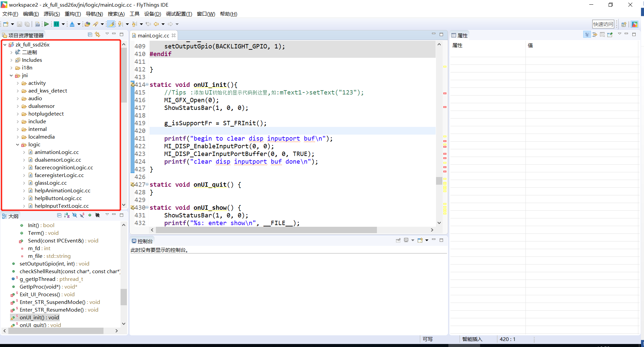This screenshot has height=347, width=644.
Task: Expand the Includes tree node
Action: (x=11, y=60)
